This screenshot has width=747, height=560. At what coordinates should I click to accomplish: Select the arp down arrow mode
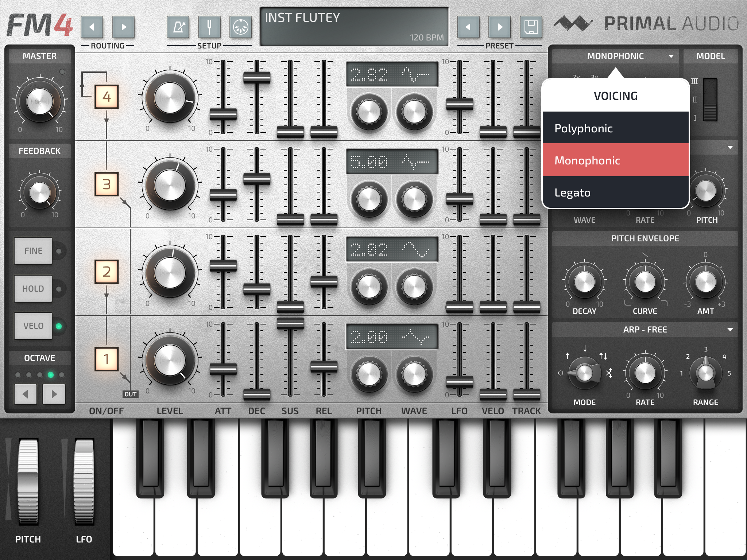585,349
